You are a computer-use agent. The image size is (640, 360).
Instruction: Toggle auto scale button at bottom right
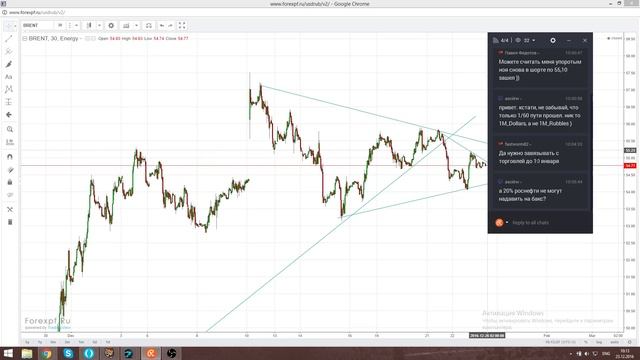614,342
